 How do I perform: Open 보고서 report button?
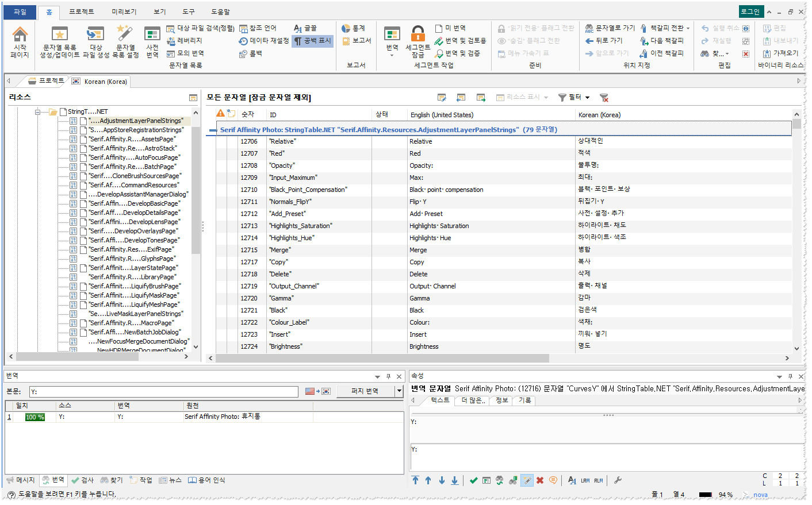pyautogui.click(x=357, y=41)
